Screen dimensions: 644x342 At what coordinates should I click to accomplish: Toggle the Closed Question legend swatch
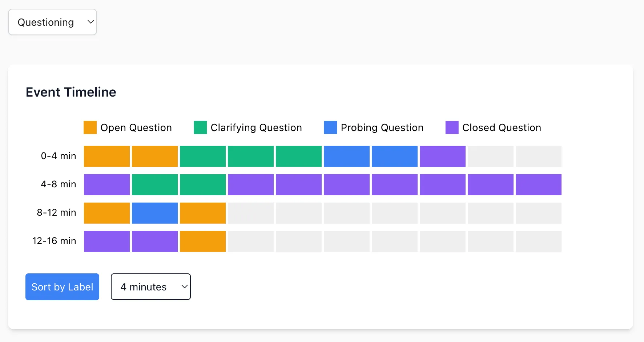click(x=452, y=127)
